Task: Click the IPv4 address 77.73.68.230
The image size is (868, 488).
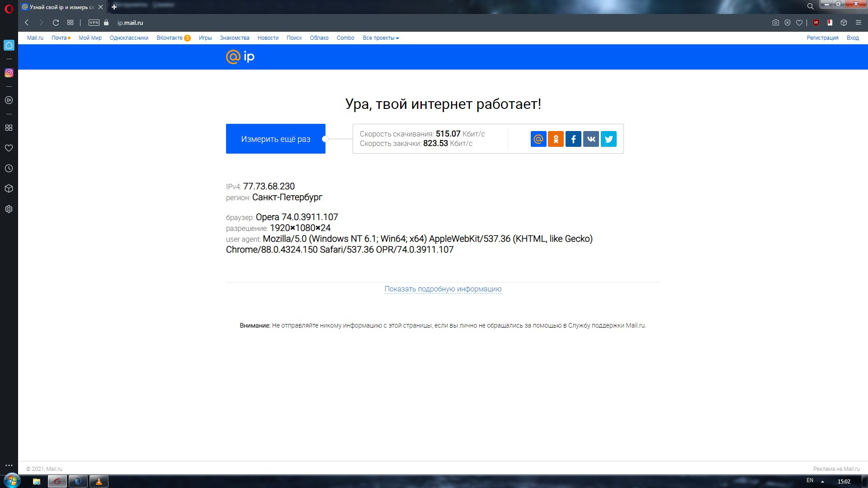Action: click(269, 187)
